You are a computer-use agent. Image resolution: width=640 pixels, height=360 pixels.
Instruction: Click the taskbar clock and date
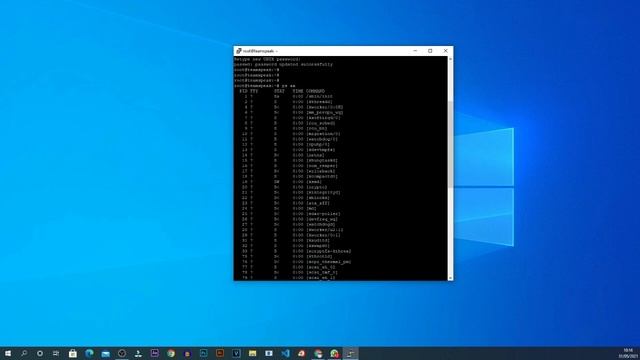click(x=629, y=353)
